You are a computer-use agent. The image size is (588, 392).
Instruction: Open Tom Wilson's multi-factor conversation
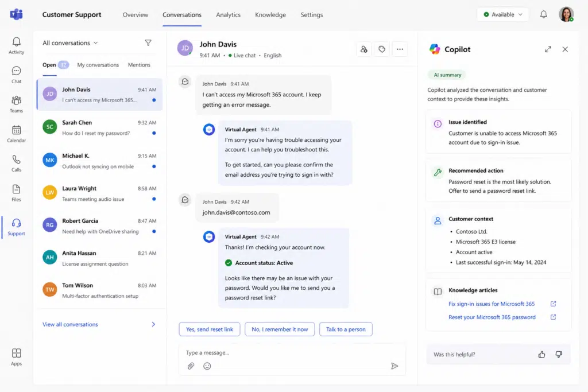coord(100,290)
